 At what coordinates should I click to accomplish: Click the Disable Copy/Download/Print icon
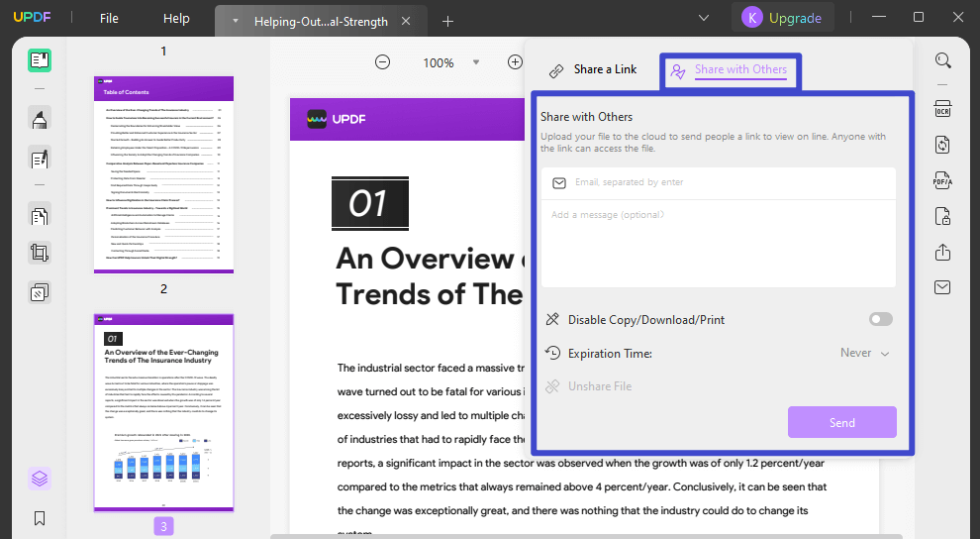point(552,319)
